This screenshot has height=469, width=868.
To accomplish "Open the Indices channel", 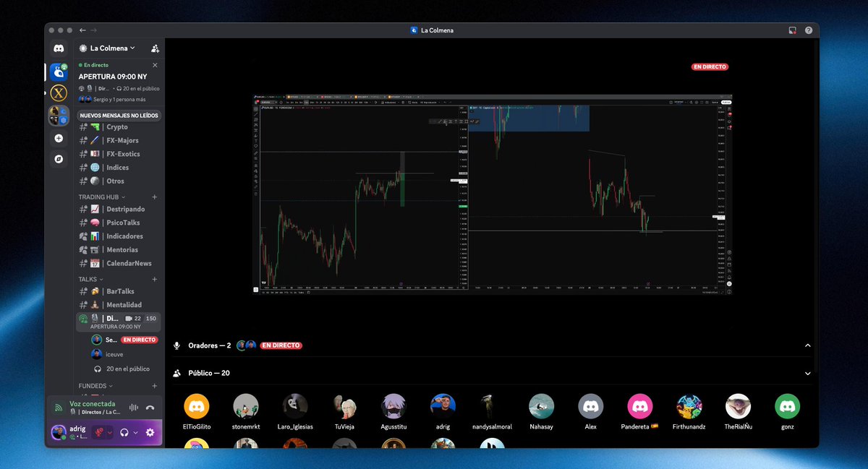I will pyautogui.click(x=119, y=168).
